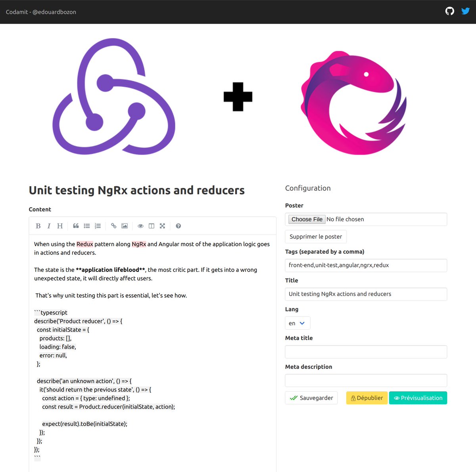Focus the Meta title input field
Viewport: 476px width, 472px height.
(366, 352)
